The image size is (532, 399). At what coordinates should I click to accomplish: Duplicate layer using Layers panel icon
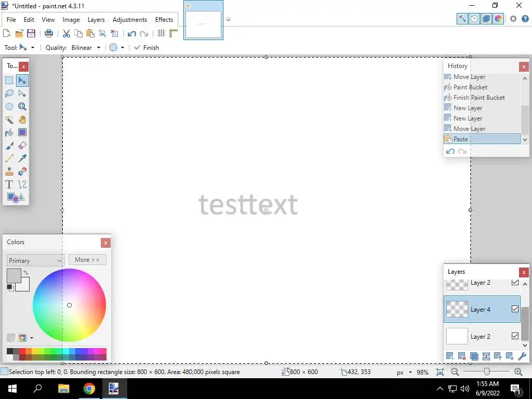tap(474, 356)
